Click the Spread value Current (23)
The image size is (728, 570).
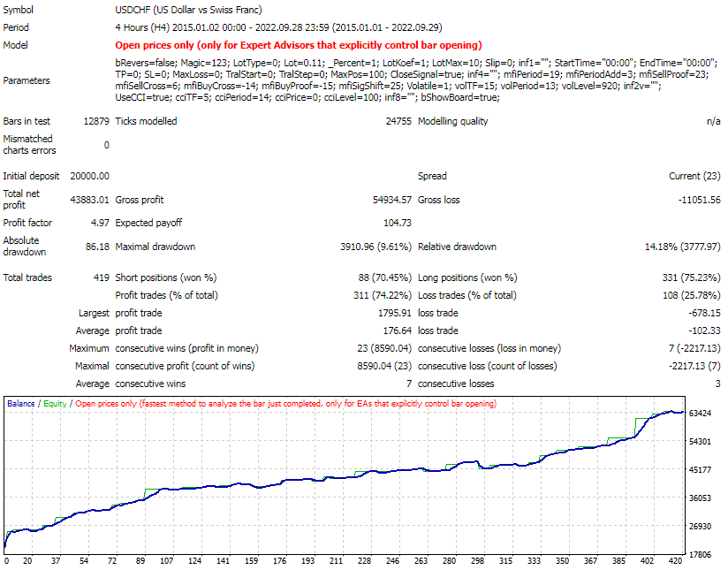tap(694, 176)
